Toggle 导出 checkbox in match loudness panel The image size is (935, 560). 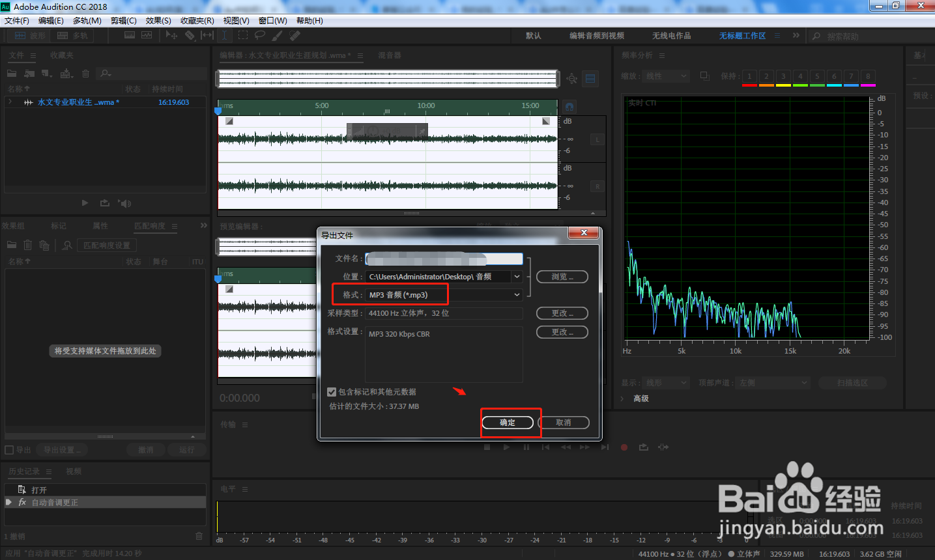pyautogui.click(x=9, y=450)
